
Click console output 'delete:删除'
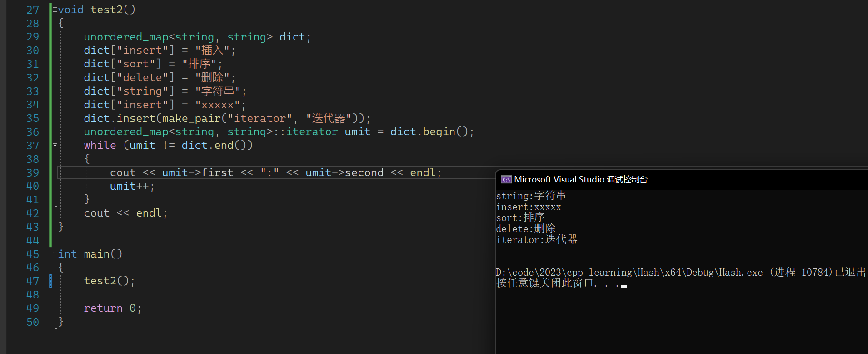tap(526, 228)
